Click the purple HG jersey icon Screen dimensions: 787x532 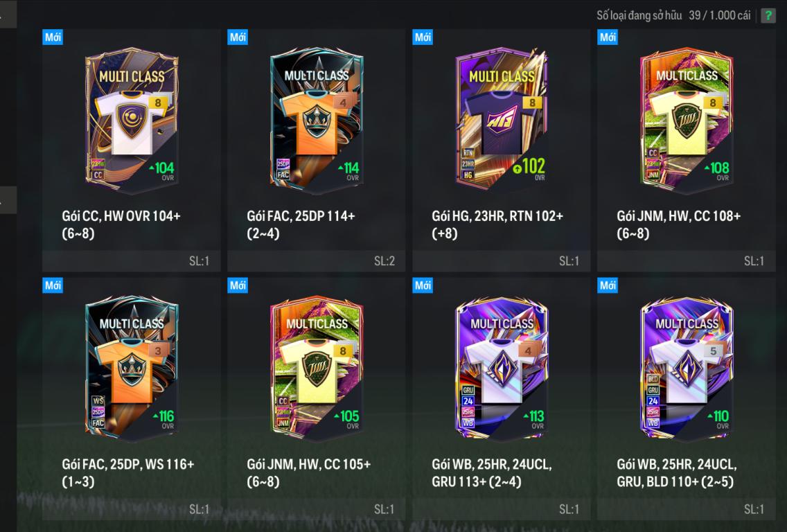click(x=499, y=122)
